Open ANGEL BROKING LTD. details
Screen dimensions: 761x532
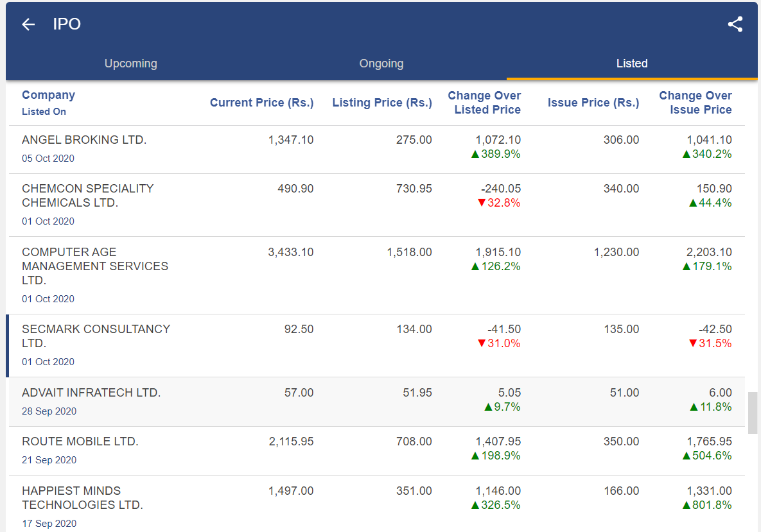(x=84, y=139)
